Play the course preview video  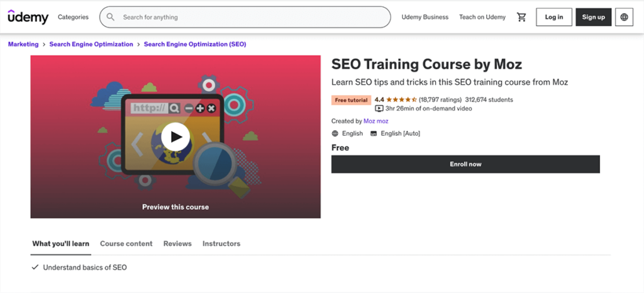point(175,136)
